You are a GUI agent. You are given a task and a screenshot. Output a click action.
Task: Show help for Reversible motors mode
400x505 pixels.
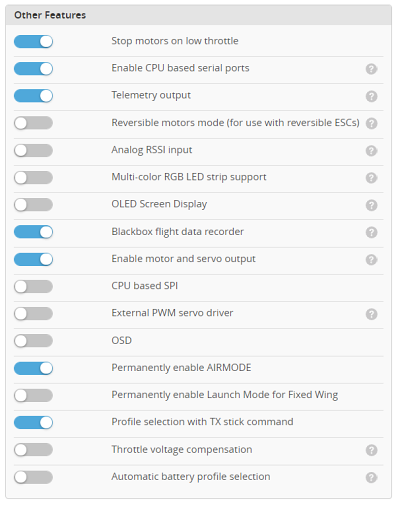(371, 123)
